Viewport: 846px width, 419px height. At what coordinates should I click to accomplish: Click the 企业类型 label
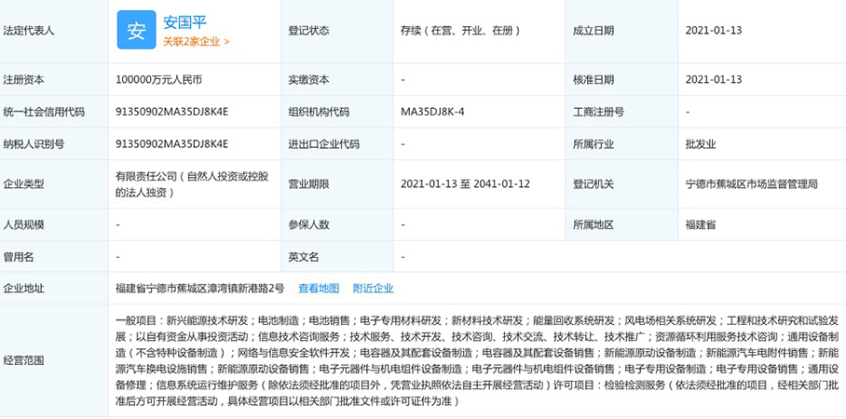click(x=24, y=184)
